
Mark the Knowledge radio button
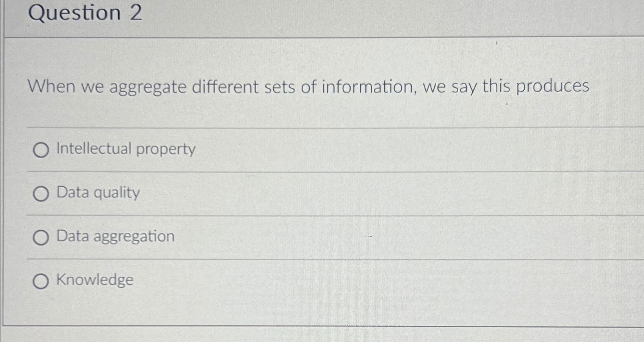(41, 282)
